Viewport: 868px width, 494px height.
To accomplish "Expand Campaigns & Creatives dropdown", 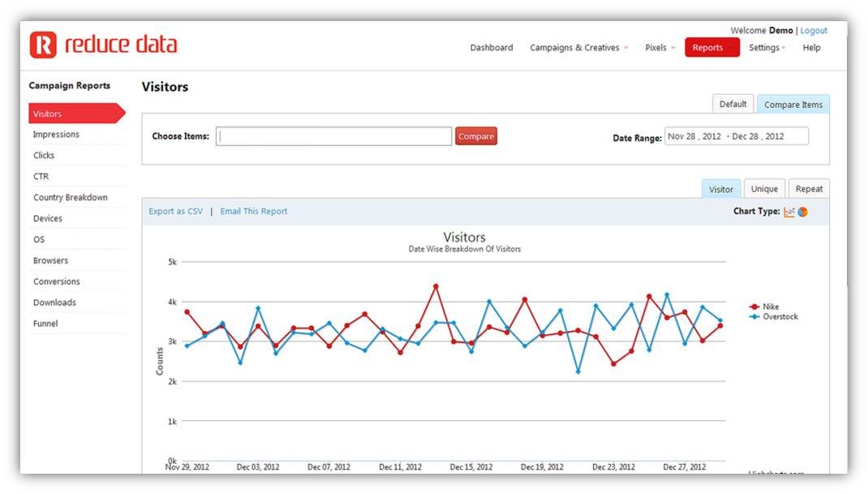I will pyautogui.click(x=578, y=48).
